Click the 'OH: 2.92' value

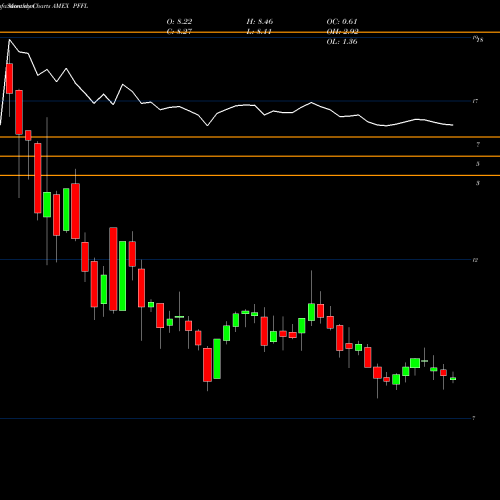coord(342,32)
